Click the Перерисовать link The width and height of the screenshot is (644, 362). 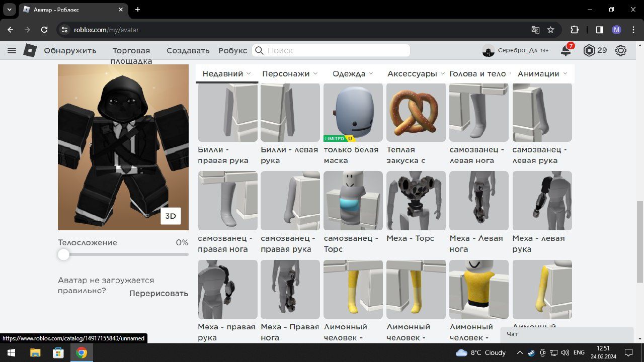159,293
